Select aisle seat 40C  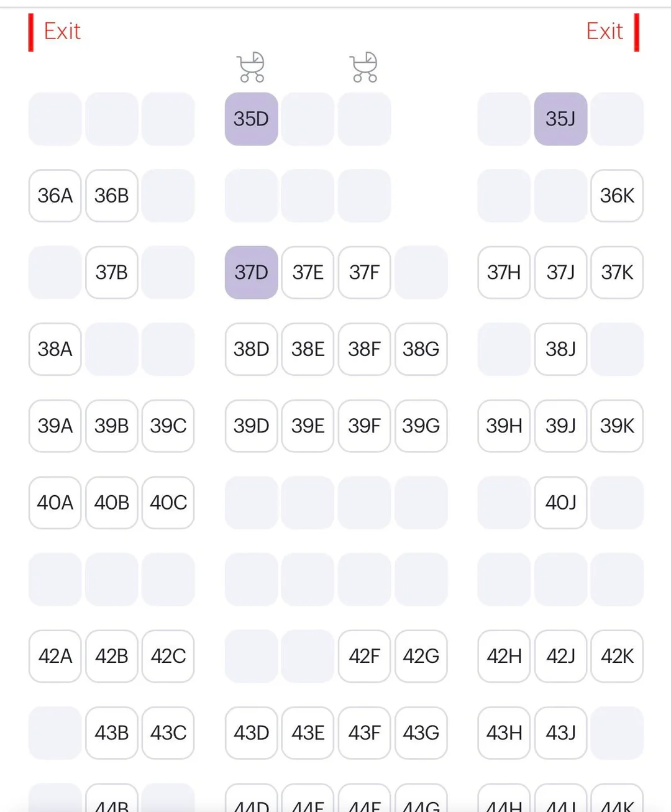click(x=168, y=503)
